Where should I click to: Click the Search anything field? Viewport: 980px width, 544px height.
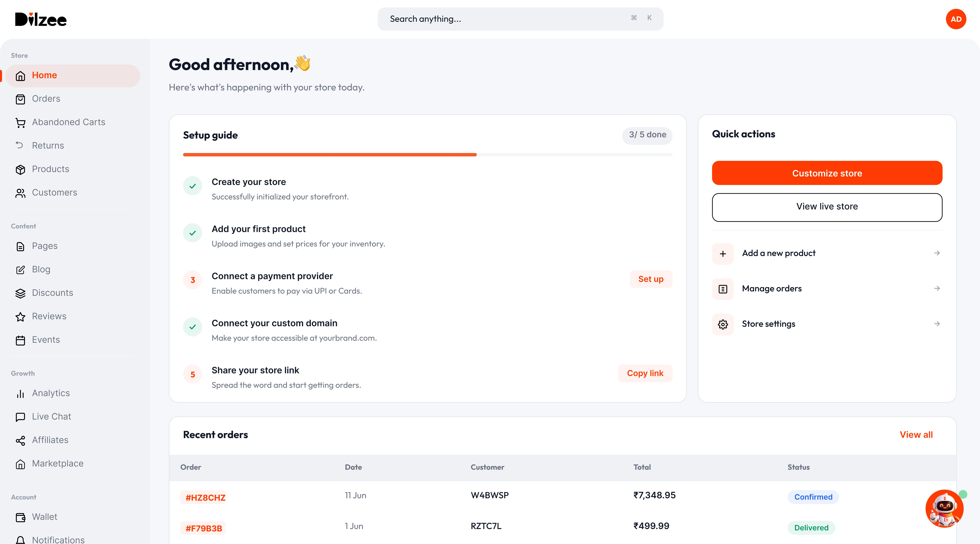(520, 19)
